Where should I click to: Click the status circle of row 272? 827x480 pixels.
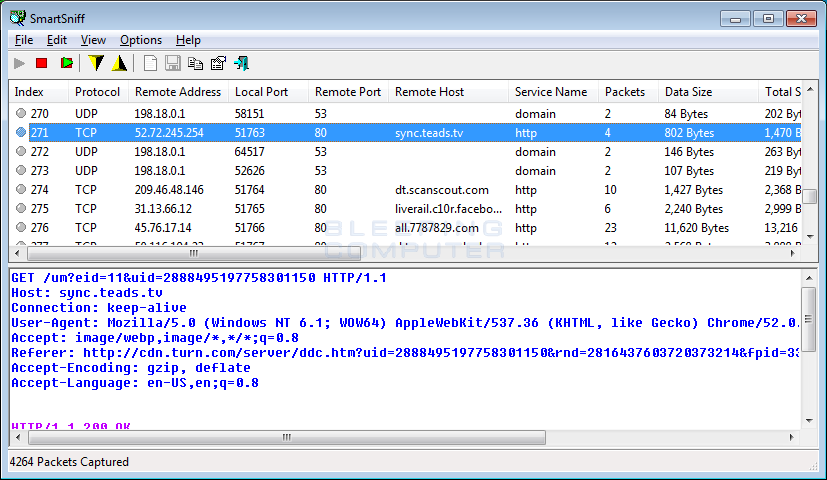(x=21, y=151)
